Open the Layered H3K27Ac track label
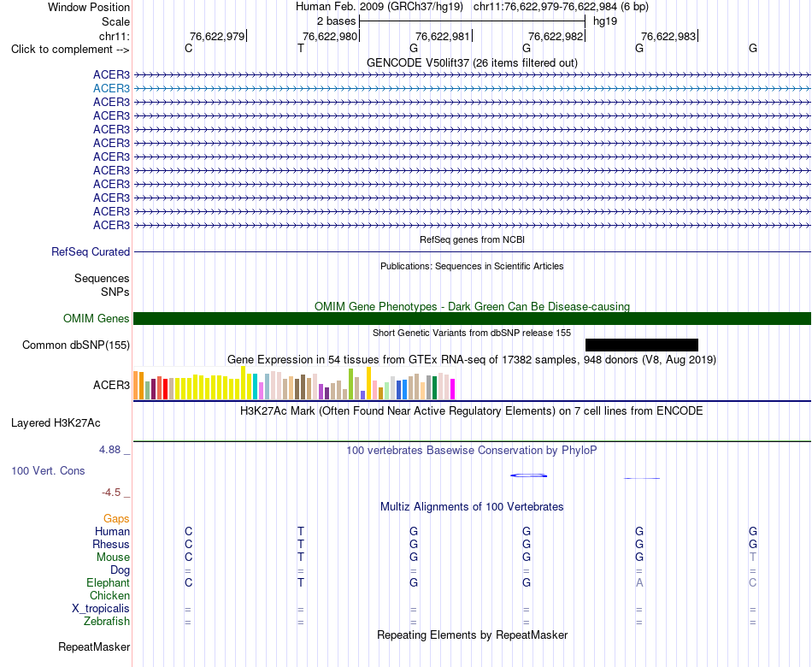This screenshot has height=667, width=812. pos(56,423)
